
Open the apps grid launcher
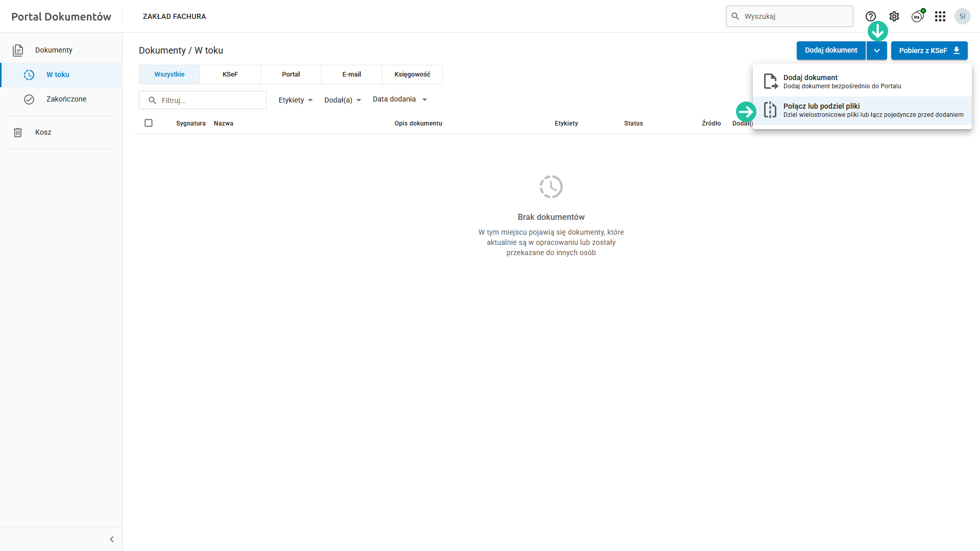pyautogui.click(x=940, y=16)
